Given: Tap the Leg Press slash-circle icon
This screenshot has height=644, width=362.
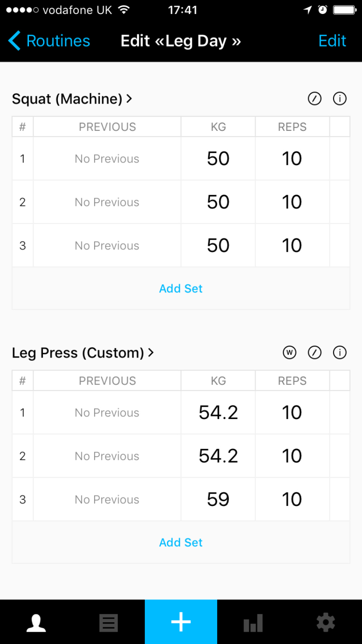Looking at the screenshot, I should tap(314, 353).
